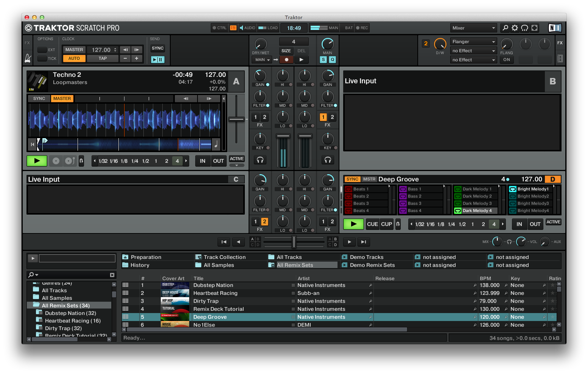Click the Snap S button in main section
Screen dimensions: 588x374
click(323, 59)
